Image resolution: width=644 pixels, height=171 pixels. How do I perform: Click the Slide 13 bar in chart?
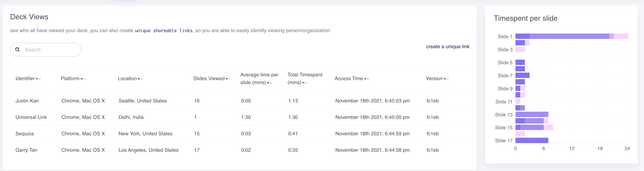[x=532, y=114]
